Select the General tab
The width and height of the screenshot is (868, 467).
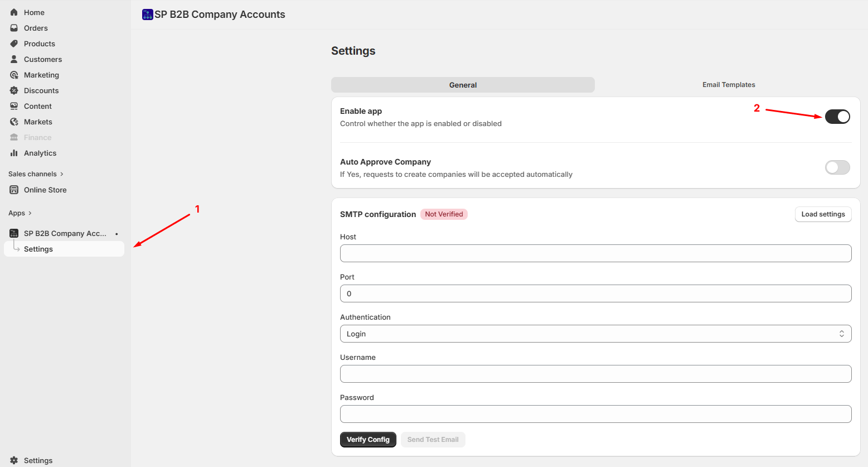pos(463,84)
